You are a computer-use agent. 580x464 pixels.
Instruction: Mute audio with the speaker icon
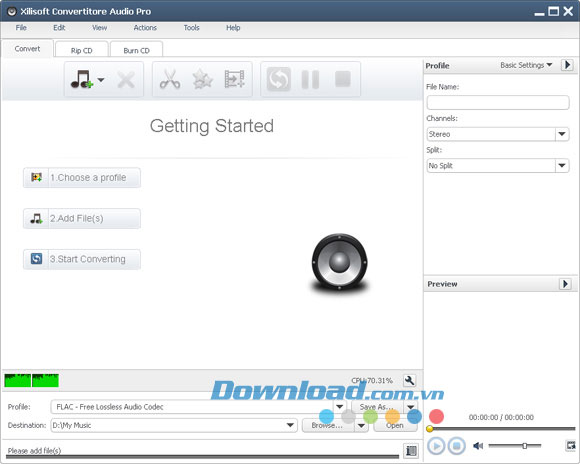tap(478, 446)
